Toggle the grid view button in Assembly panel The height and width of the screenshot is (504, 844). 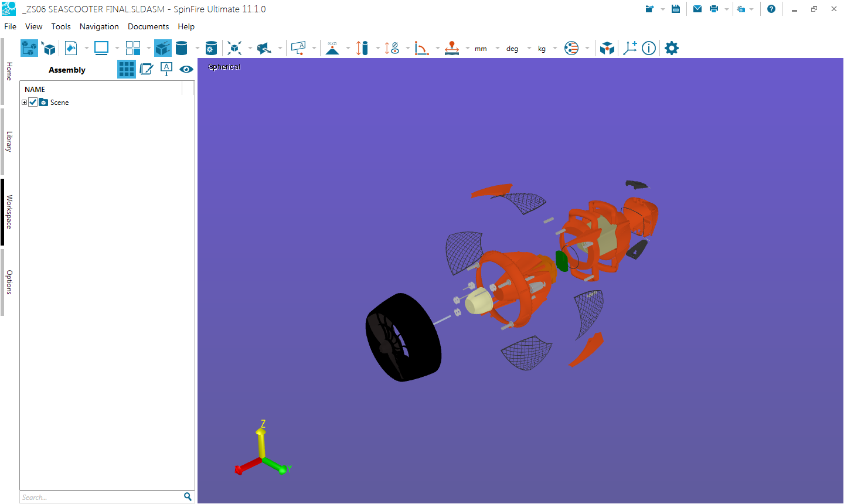coord(127,69)
